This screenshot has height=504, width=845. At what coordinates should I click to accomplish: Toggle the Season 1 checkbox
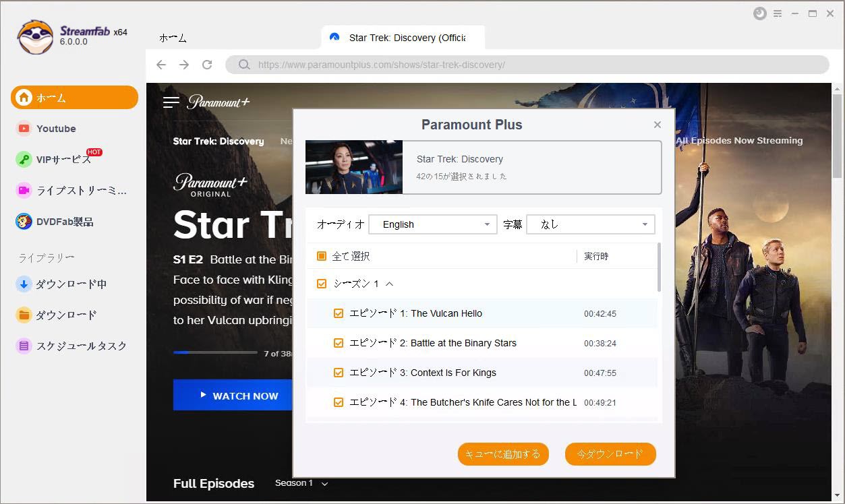pos(322,284)
